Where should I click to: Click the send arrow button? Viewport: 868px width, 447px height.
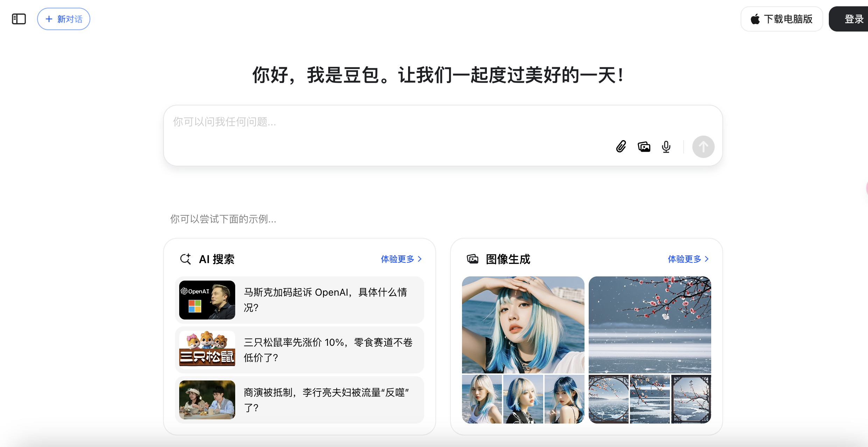point(703,147)
